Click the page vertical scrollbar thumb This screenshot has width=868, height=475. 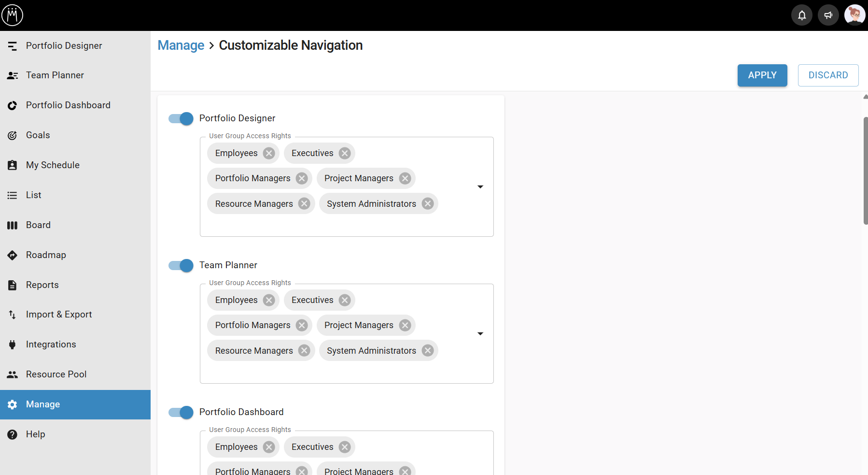pos(866,171)
